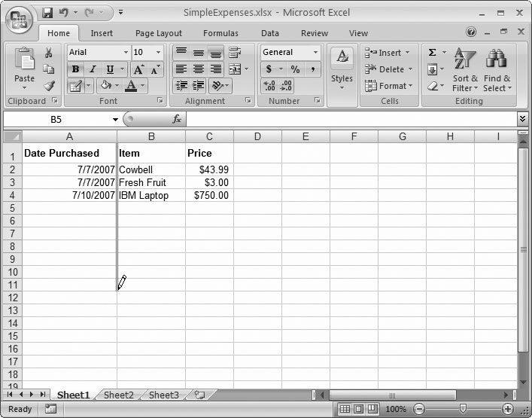The width and height of the screenshot is (532, 418).
Task: Increase font size with Grow Font
Action: [x=138, y=69]
